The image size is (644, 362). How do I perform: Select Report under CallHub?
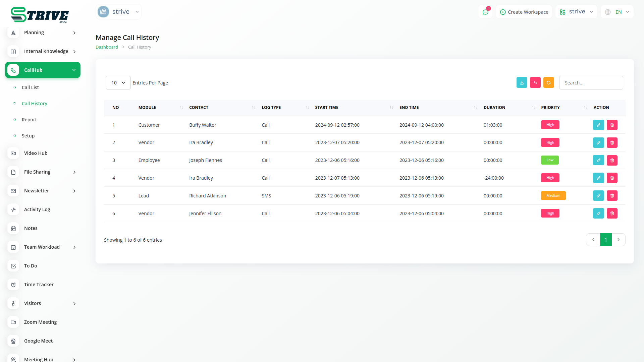[29, 120]
